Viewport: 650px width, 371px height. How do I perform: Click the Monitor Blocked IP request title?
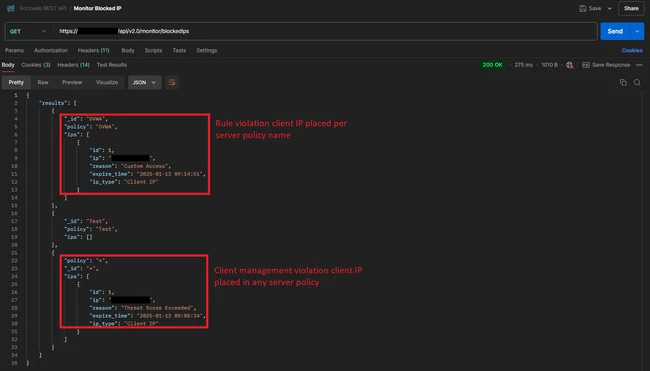(x=97, y=8)
